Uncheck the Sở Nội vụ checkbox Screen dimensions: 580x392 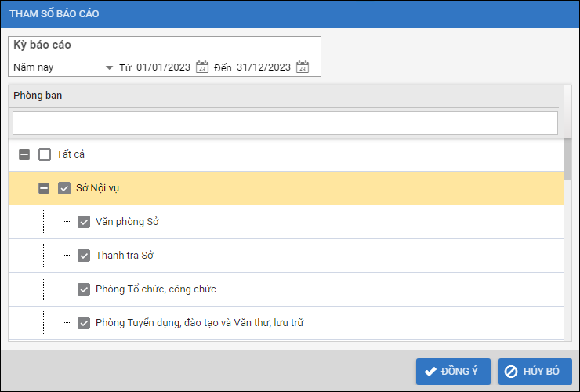(64, 188)
